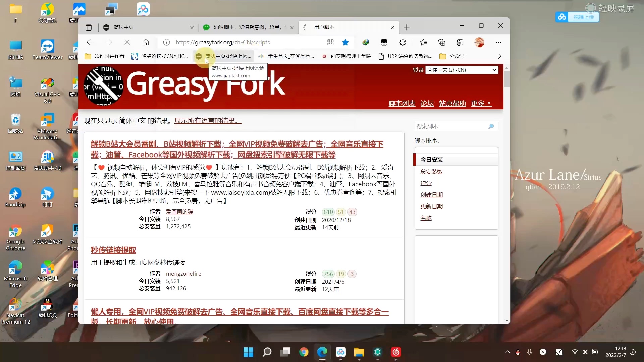Go to the browser home page icon
644x362 pixels.
point(146,42)
